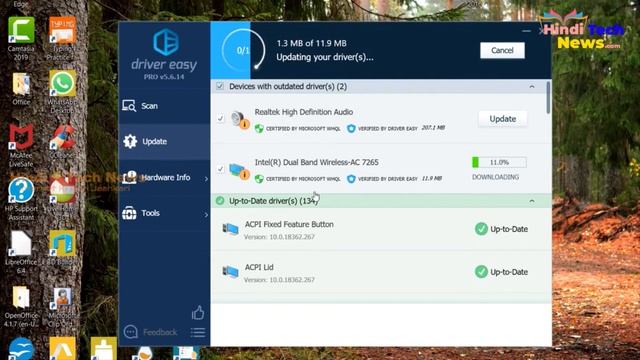This screenshot has height=360, width=640.
Task: Click the driver list scrollbar
Action: [548, 98]
